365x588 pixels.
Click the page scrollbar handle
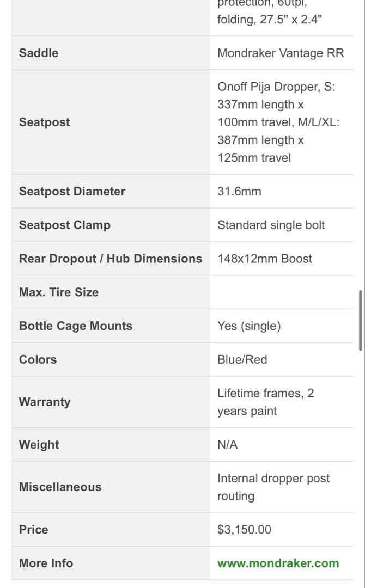tap(360, 320)
